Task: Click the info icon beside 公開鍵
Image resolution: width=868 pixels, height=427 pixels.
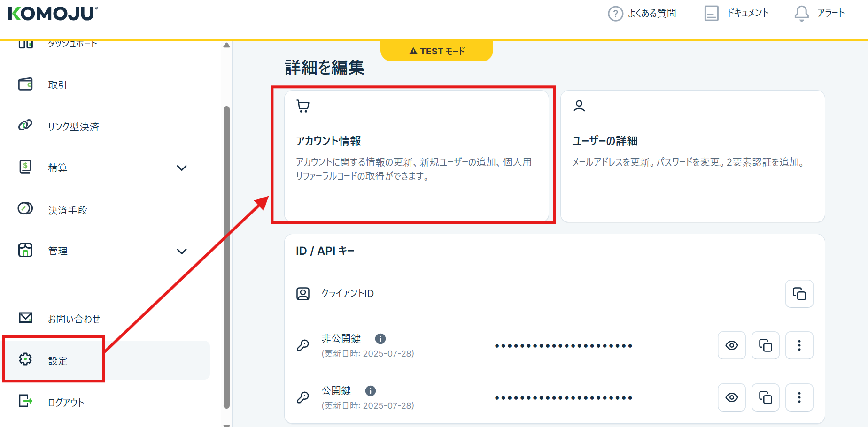Action: tap(371, 391)
